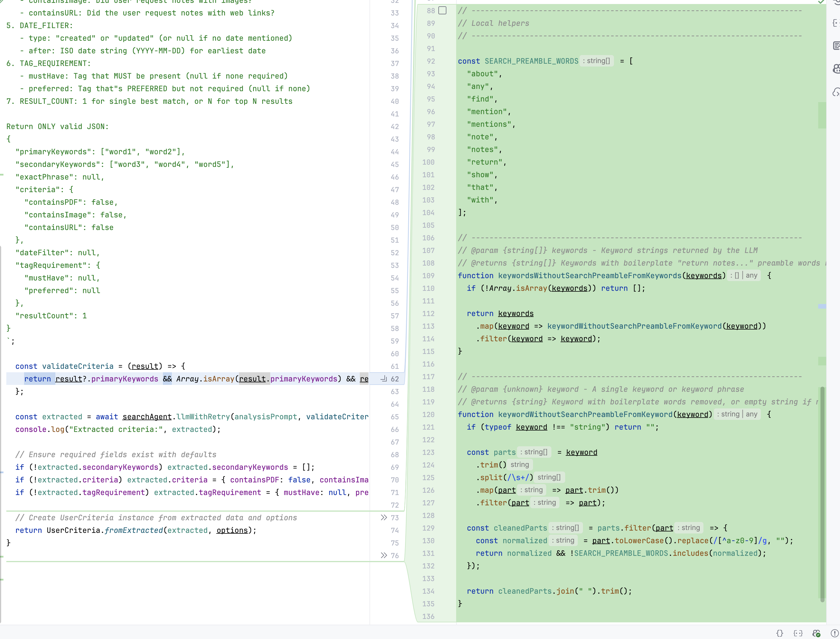The width and height of the screenshot is (840, 639).
Task: Click line number 109 in right gutter
Action: point(428,276)
